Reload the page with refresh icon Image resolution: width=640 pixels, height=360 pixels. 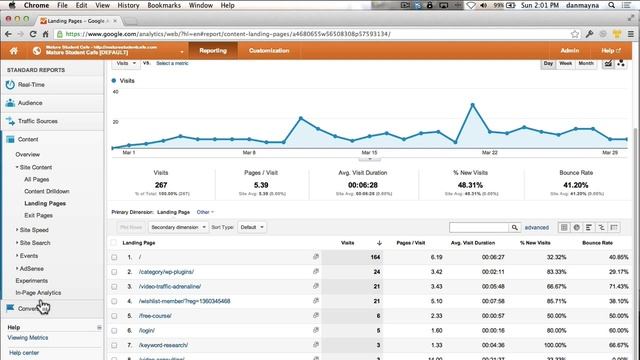(x=33, y=34)
